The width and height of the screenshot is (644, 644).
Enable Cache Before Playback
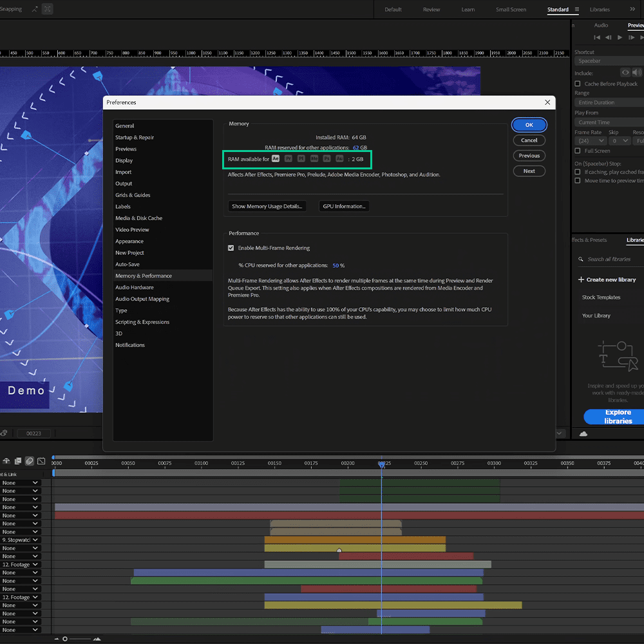point(578,84)
